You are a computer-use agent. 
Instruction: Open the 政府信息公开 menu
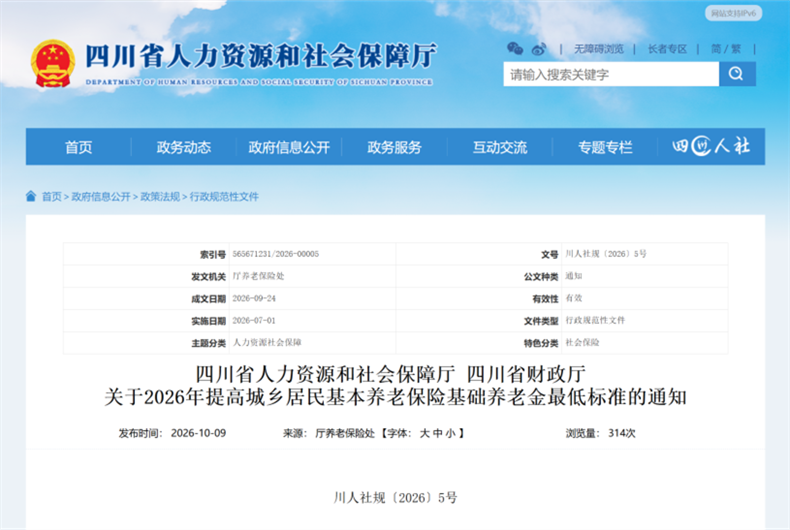(289, 147)
